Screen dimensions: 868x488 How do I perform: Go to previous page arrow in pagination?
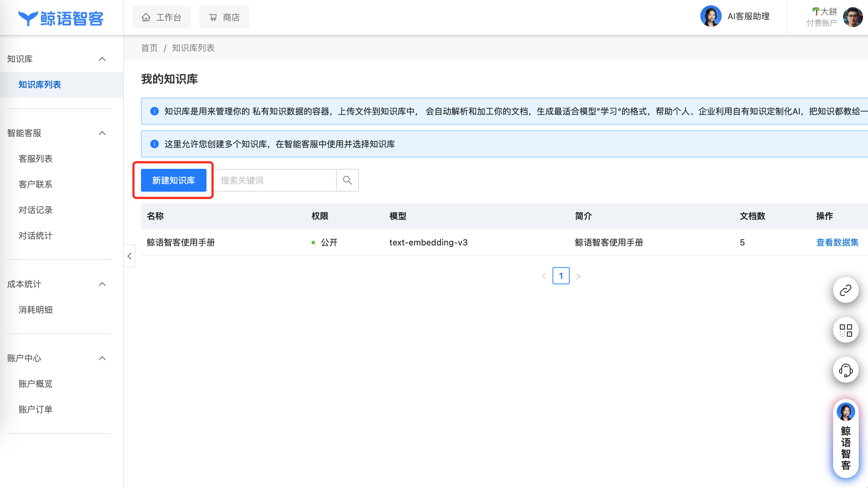tap(544, 276)
